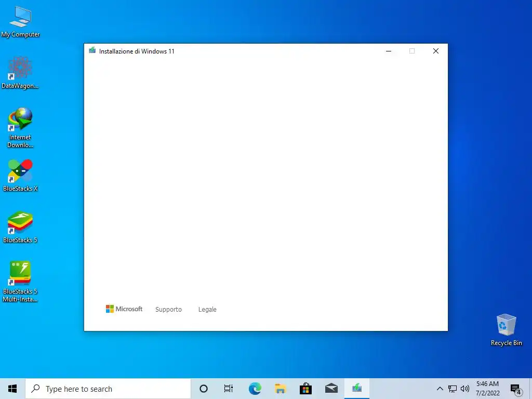Click the search magnifier icon in taskbar
Viewport: 532px width, 399px height.
(x=36, y=389)
